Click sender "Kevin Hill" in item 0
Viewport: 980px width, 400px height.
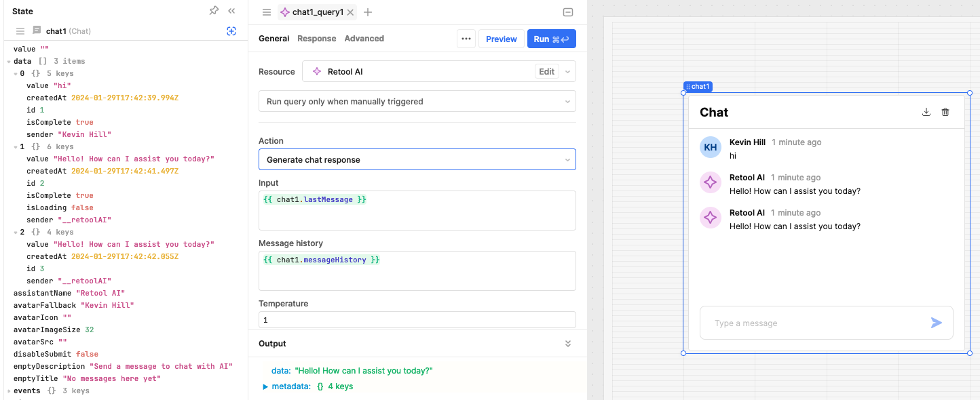point(84,134)
